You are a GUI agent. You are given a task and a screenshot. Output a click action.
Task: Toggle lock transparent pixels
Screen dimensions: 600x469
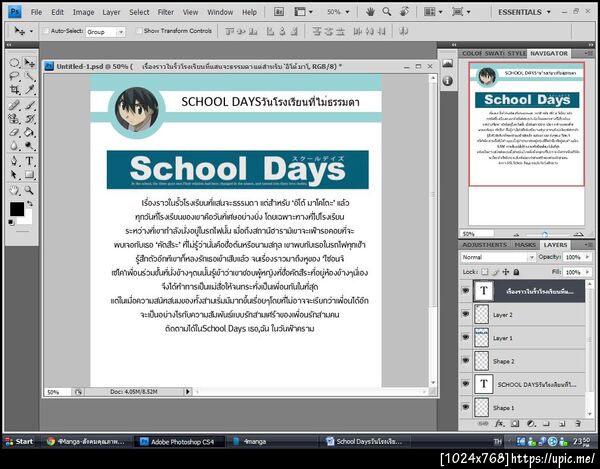[485, 272]
